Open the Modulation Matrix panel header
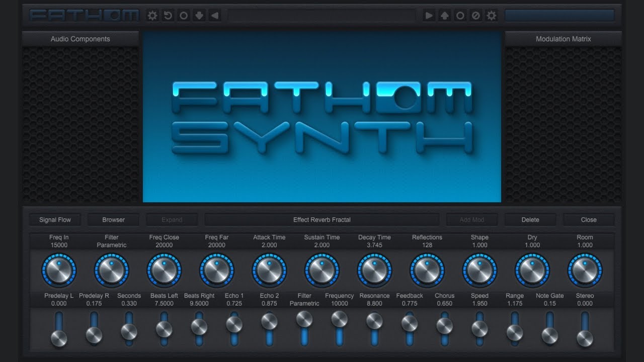Image resolution: width=644 pixels, height=362 pixels. 563,39
